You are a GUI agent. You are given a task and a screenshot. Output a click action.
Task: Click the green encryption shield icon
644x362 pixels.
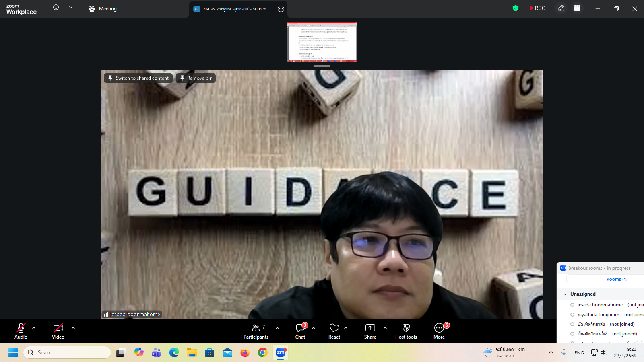point(515,8)
